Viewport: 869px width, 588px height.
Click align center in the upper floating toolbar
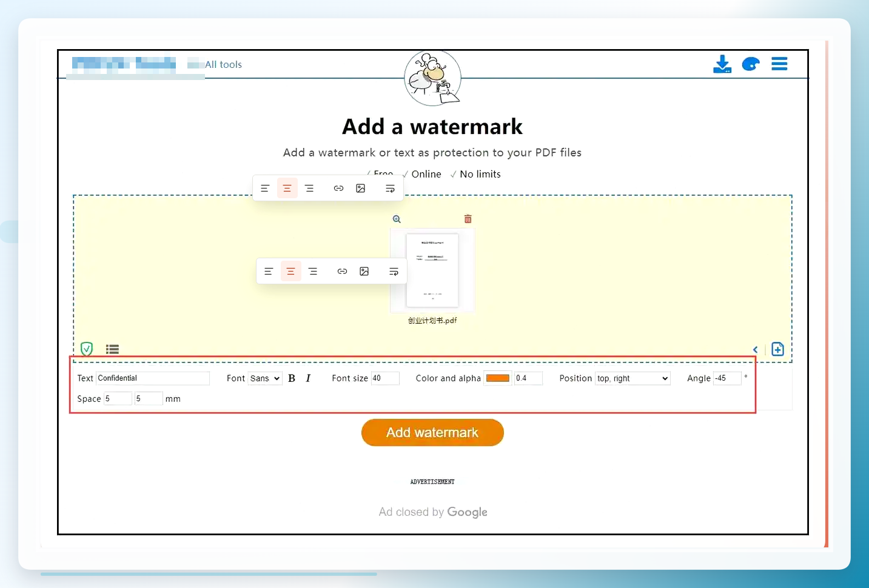tap(287, 189)
